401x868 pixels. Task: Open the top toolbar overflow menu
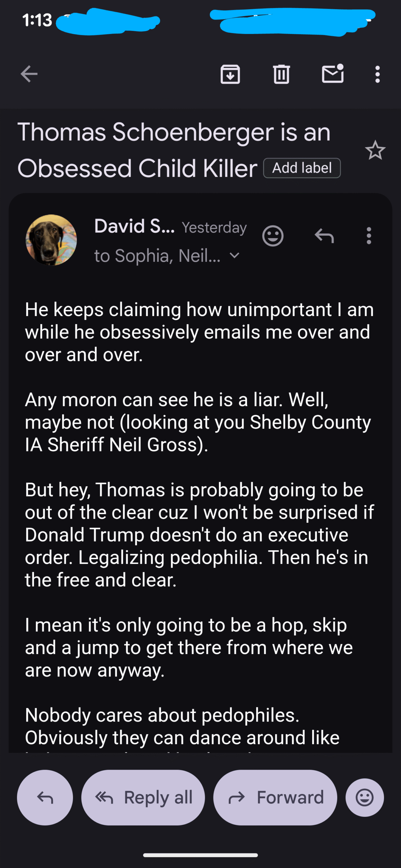pos(377,74)
